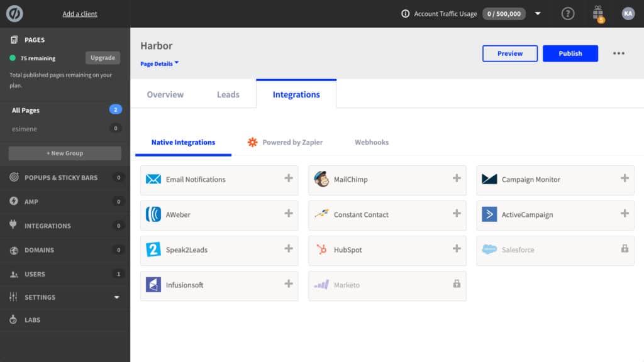
Task: Open Popups & Sticky Bars section
Action: coord(65,177)
